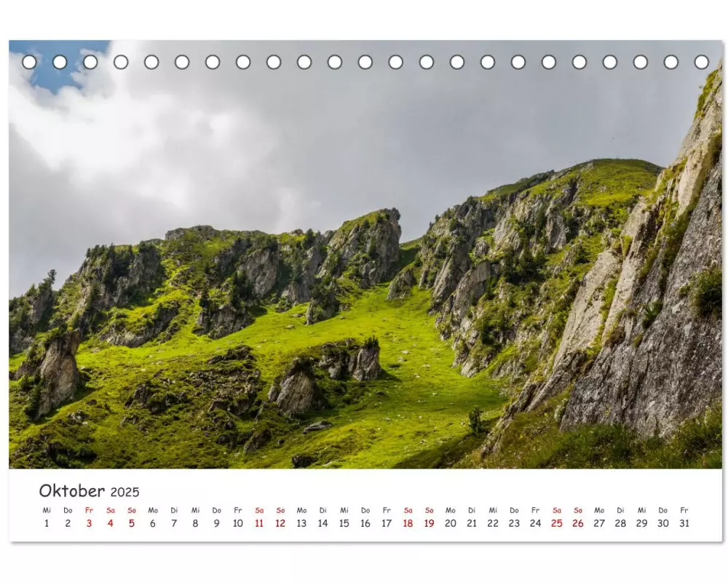Click the year 2025 next to Oktober
The height and width of the screenshot is (582, 728).
pyautogui.click(x=124, y=492)
